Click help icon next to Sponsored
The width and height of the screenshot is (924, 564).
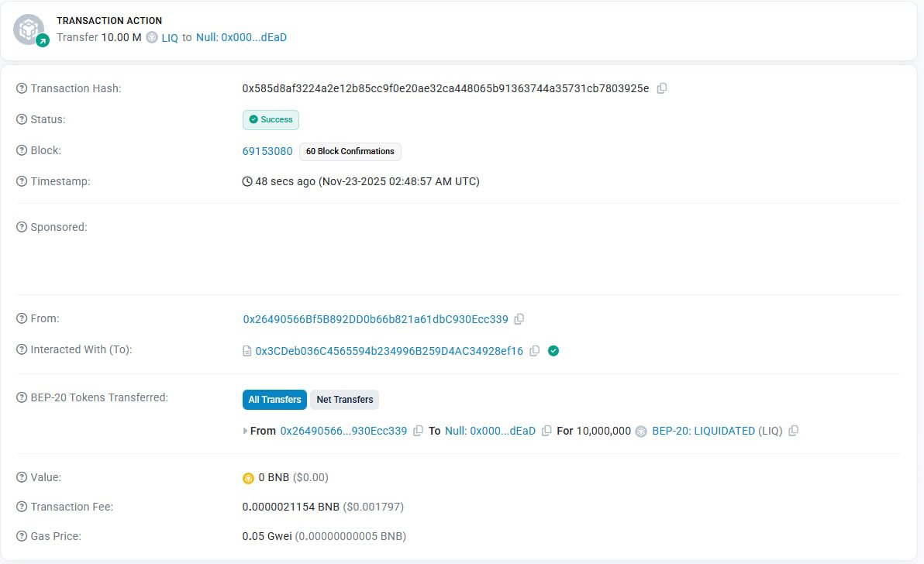[x=22, y=227]
